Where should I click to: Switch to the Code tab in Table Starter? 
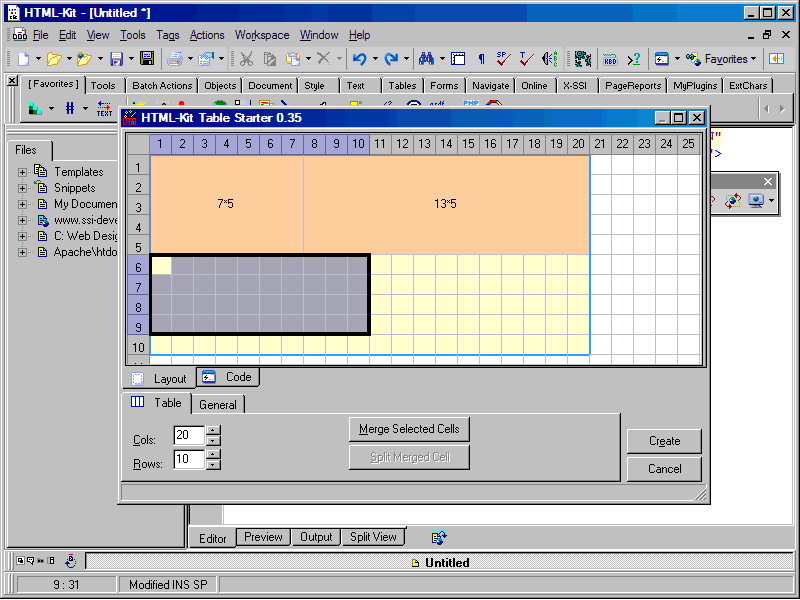click(228, 377)
